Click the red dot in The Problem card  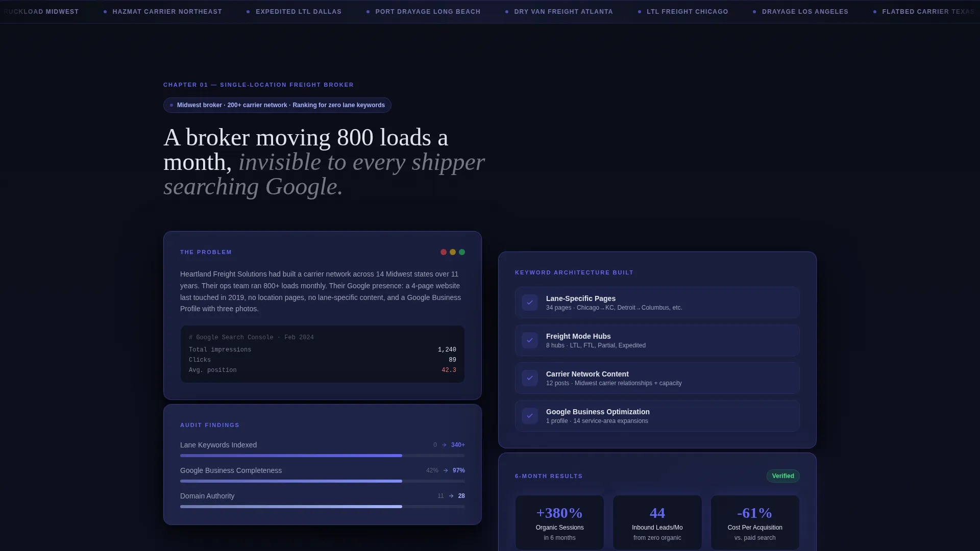coord(444,252)
